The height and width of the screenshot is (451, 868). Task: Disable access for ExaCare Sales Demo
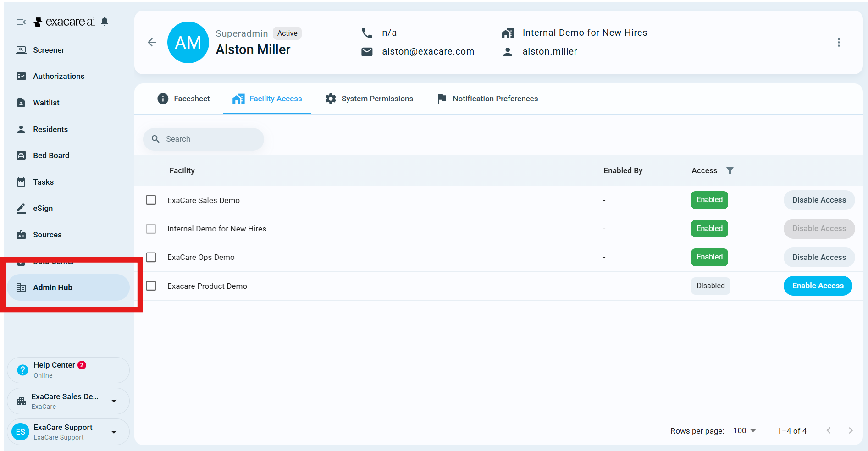point(819,200)
